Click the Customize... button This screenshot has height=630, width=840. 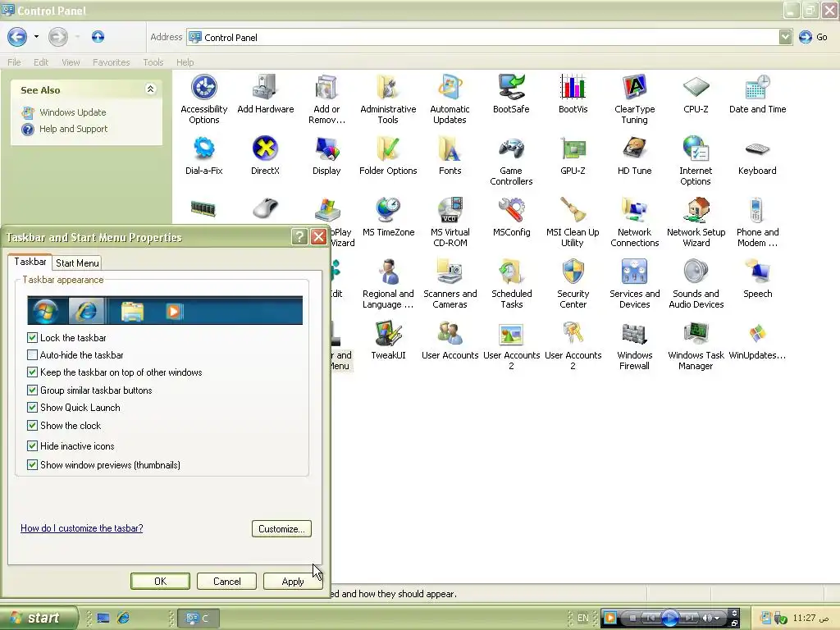(281, 529)
